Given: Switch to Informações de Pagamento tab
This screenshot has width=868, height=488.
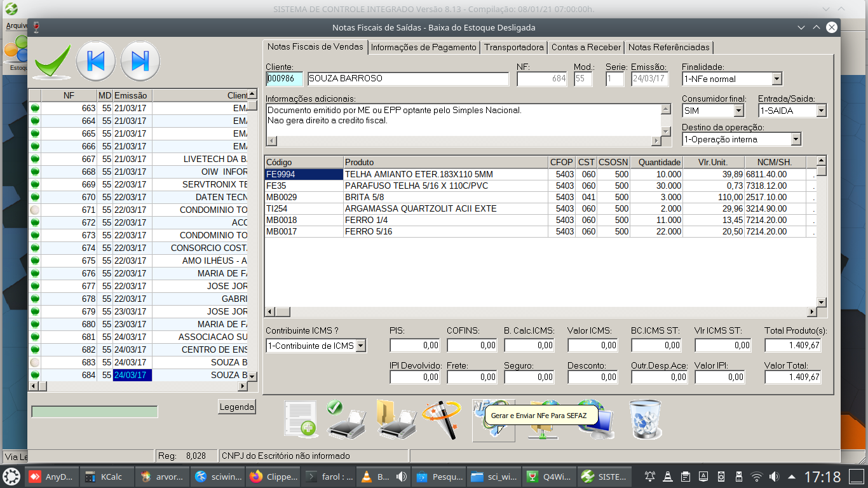Looking at the screenshot, I should [423, 47].
